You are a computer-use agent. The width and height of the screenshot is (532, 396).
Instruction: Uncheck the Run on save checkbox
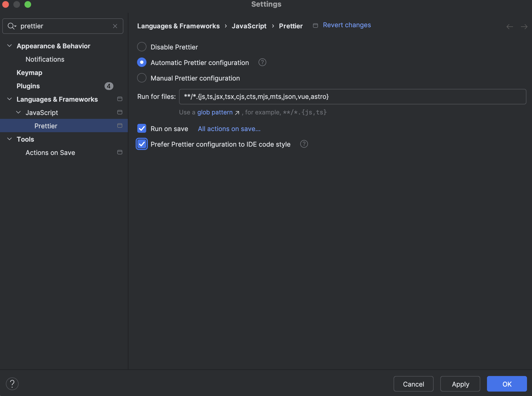(x=142, y=129)
